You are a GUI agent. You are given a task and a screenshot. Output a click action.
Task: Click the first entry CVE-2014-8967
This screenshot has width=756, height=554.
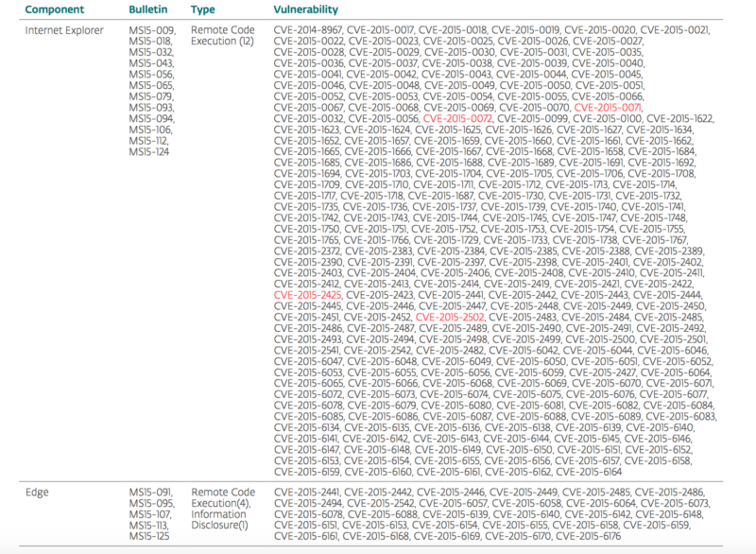coord(307,30)
